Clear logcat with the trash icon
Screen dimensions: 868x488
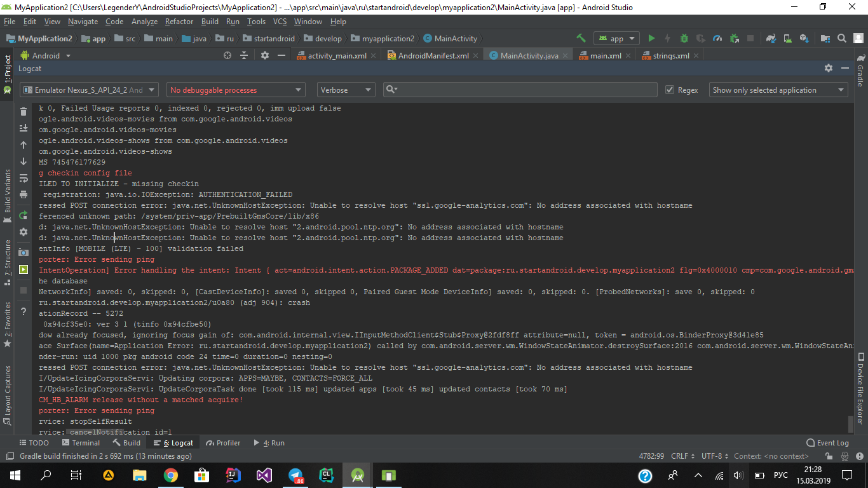tap(24, 111)
